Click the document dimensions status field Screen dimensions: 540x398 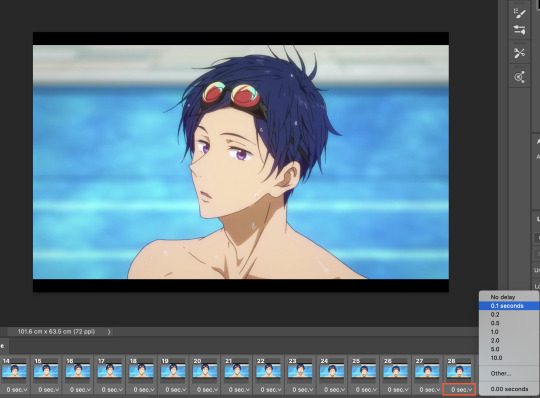(56, 332)
